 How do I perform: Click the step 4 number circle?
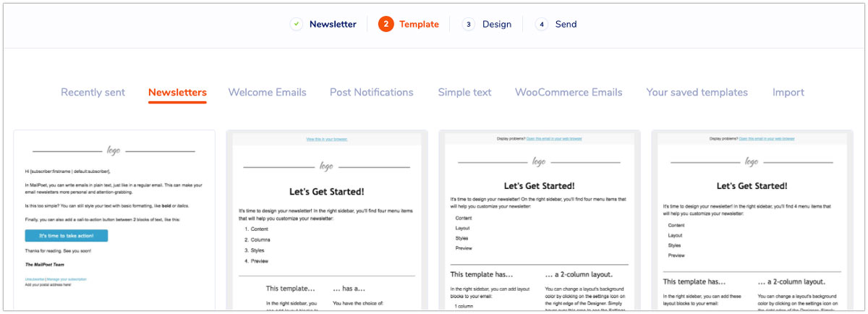tap(542, 24)
